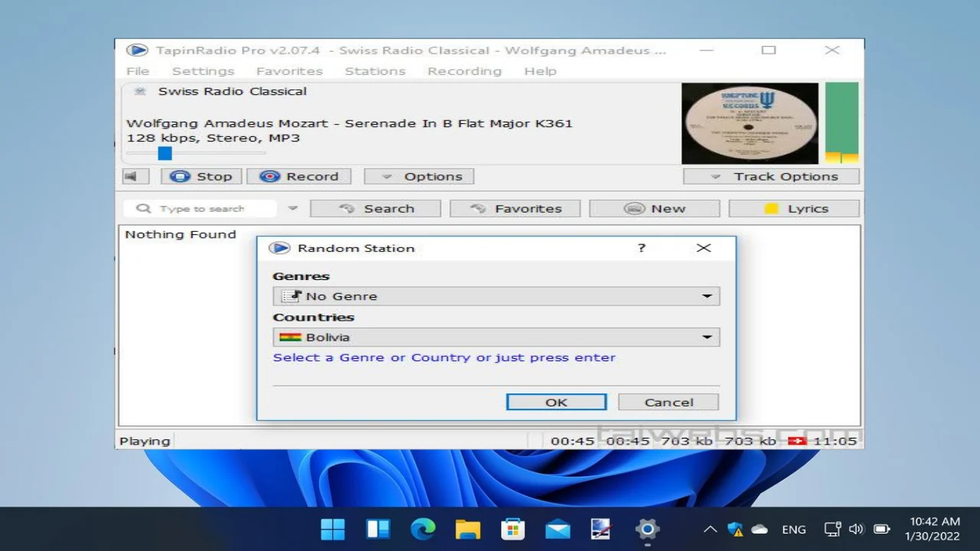Switch the ENG input language indicator
This screenshot has width=980, height=551.
pos(794,530)
